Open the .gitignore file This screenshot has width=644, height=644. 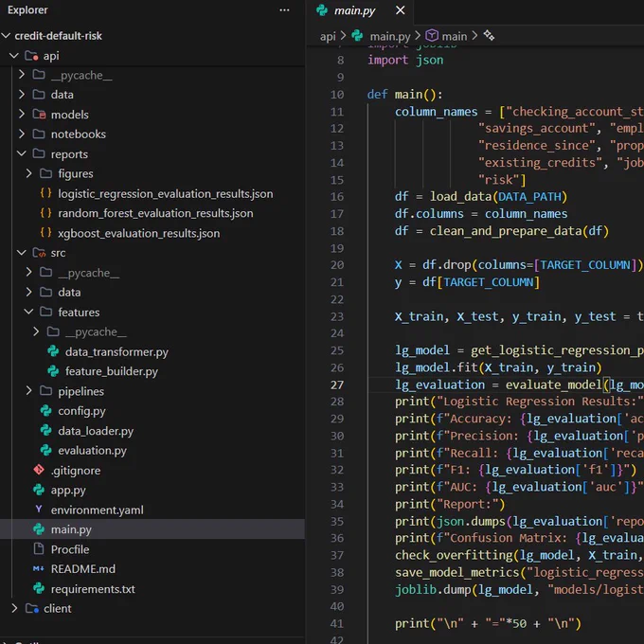coord(76,471)
